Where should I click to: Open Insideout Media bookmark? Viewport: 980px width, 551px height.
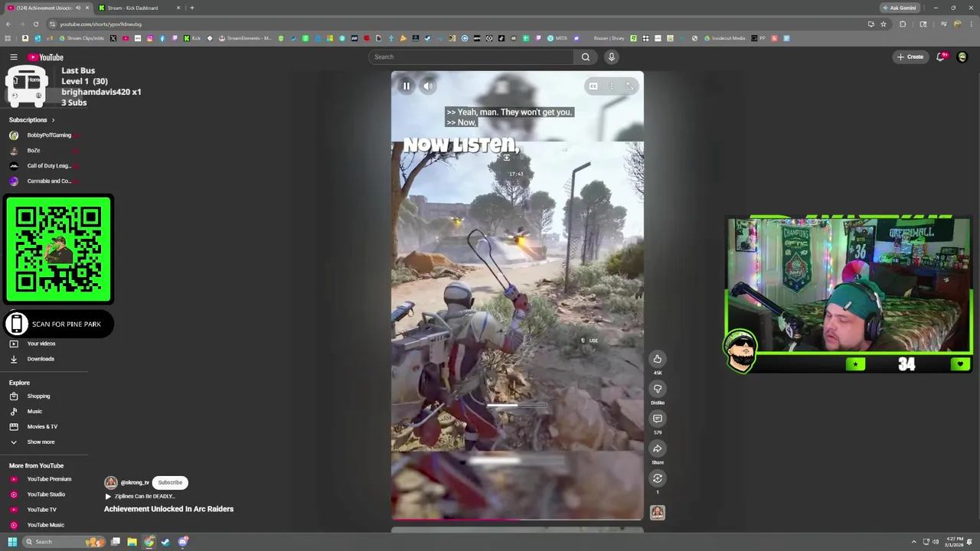click(724, 38)
